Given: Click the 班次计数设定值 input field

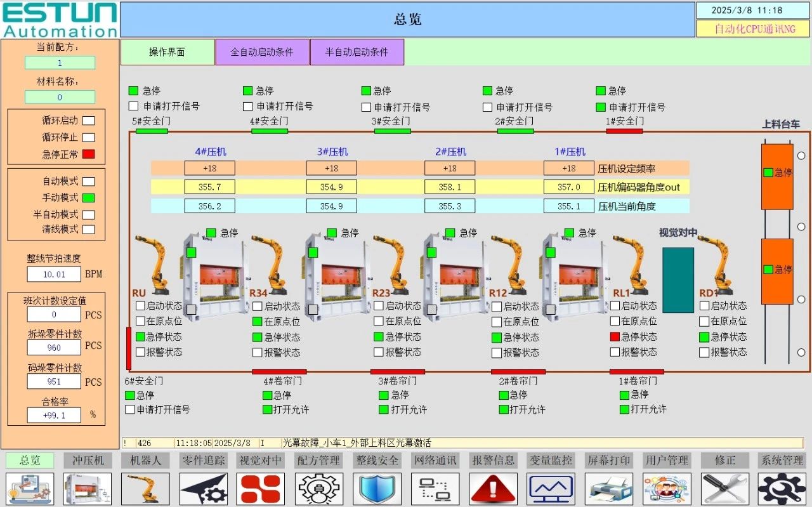Looking at the screenshot, I should coord(54,315).
